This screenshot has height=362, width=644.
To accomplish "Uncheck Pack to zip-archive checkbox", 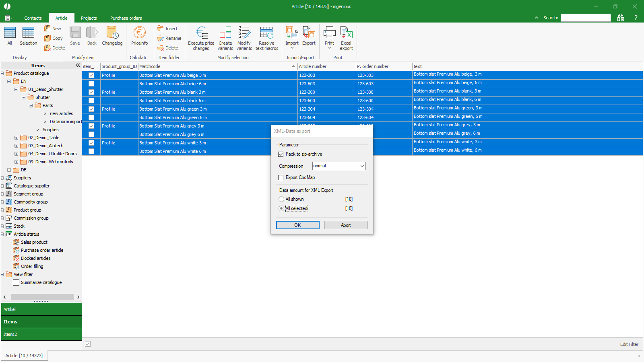I will coord(281,154).
